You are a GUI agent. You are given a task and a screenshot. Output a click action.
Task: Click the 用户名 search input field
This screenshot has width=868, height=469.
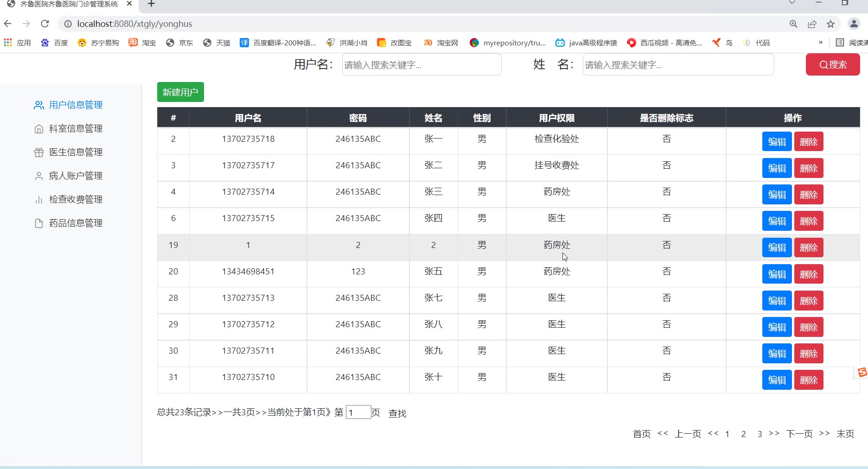coord(421,65)
